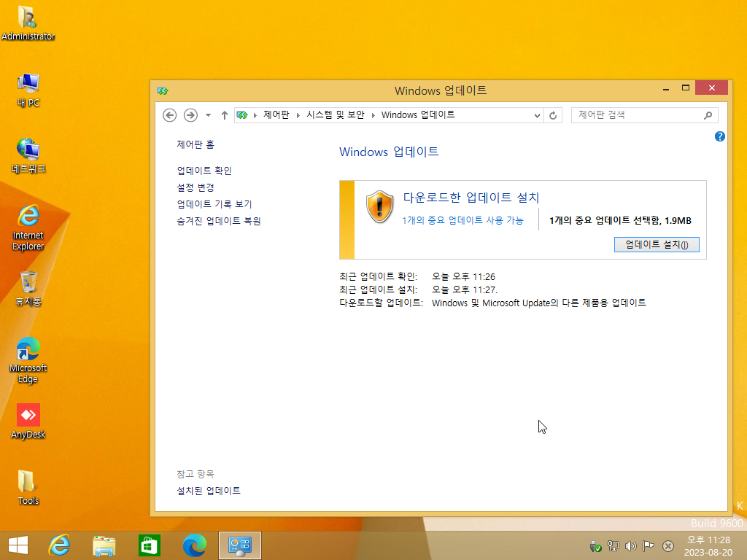This screenshot has width=747, height=560.
Task: Open the Administrator desktop folder icon
Action: click(x=28, y=23)
